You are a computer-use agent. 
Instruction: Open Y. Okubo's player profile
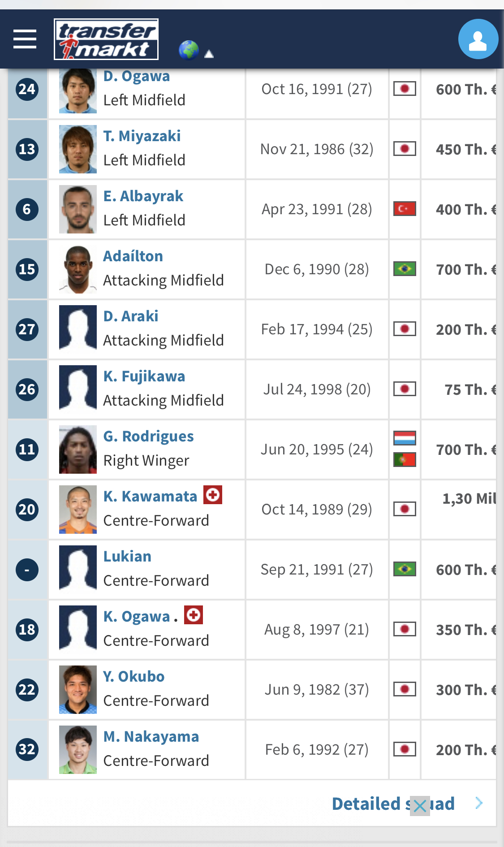point(134,676)
